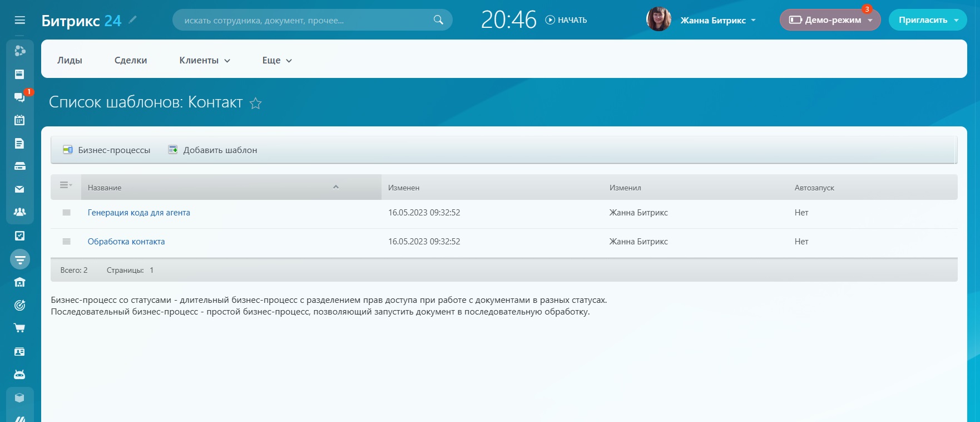The height and width of the screenshot is (422, 980).
Task: Open the tasks checkmark icon in sidebar
Action: (x=19, y=235)
